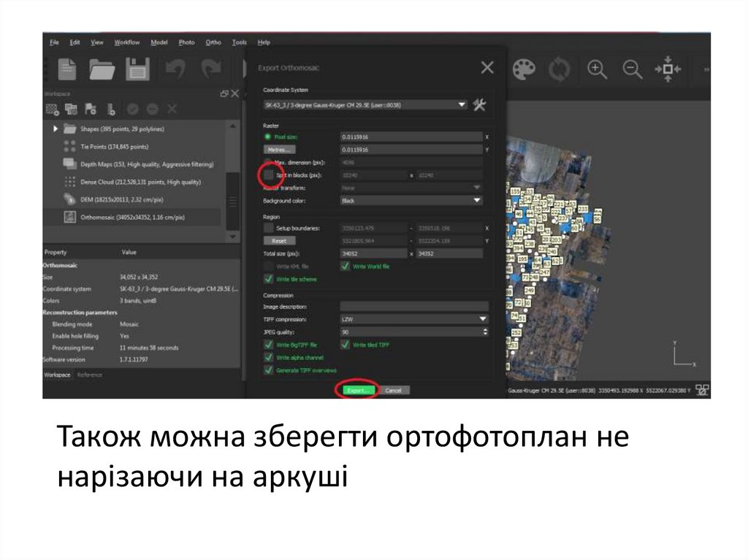
Task: Click Pixel size X value field
Action: [411, 137]
